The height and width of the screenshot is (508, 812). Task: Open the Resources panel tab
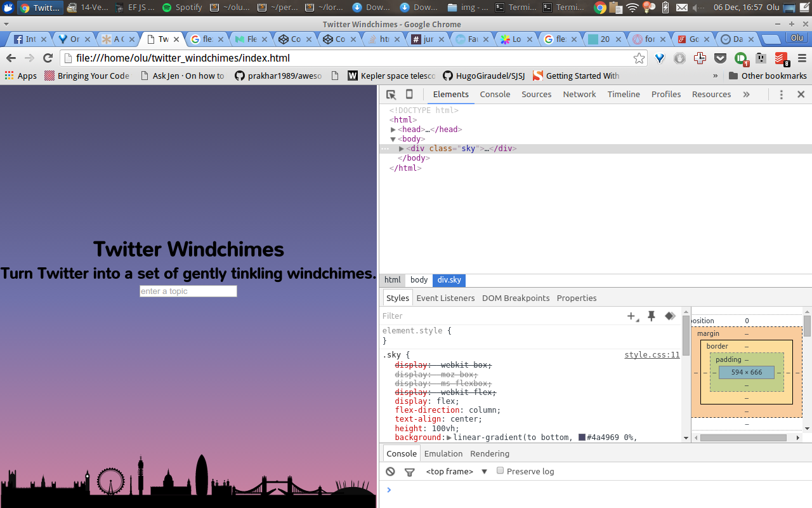[x=712, y=94]
